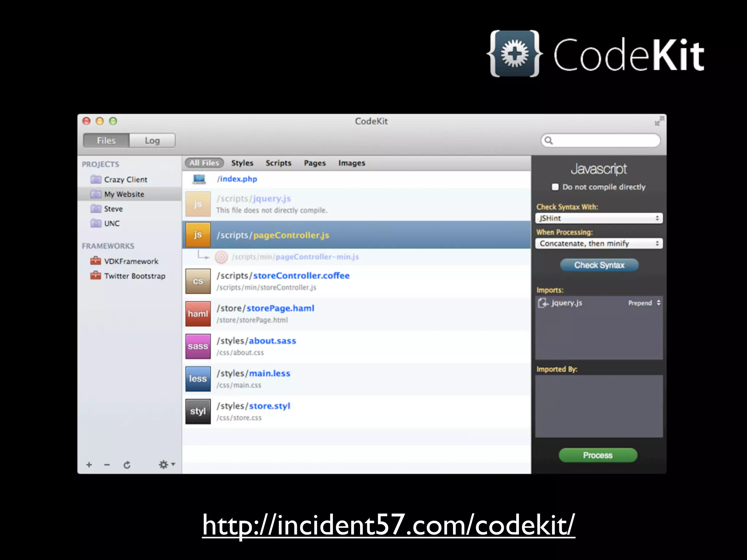Click the less file type icon

(198, 378)
